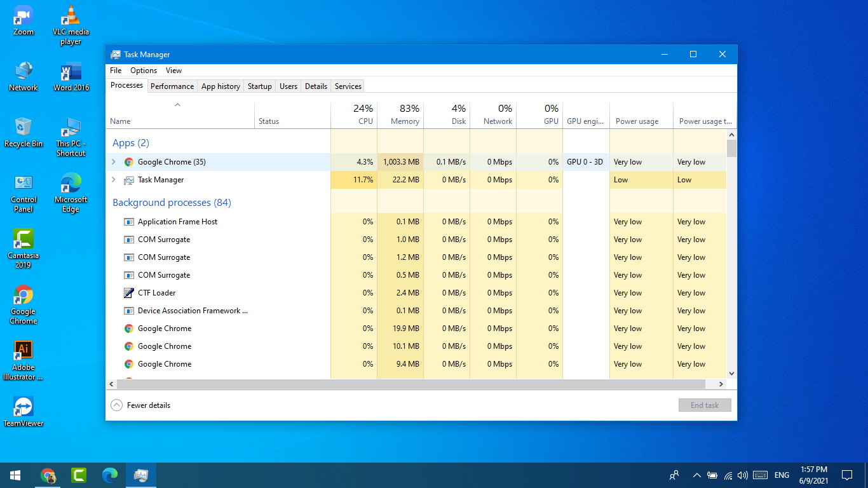Open the Options menu
The width and height of the screenshot is (868, 488).
[143, 70]
